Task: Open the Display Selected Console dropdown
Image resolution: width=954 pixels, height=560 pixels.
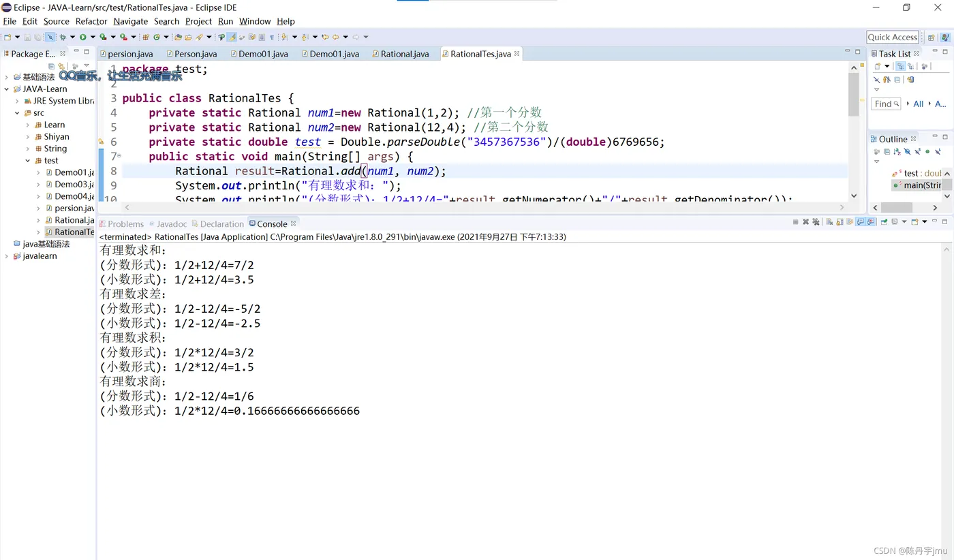Action: point(904,222)
